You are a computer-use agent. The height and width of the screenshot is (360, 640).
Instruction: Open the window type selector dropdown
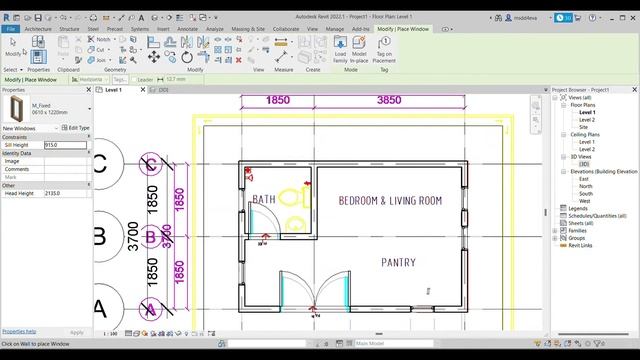click(x=89, y=109)
